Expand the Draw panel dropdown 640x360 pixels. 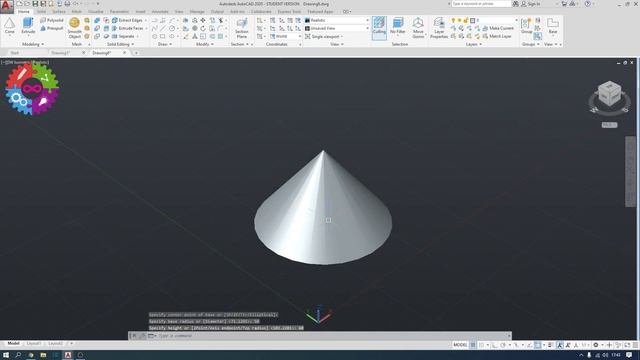[x=165, y=44]
